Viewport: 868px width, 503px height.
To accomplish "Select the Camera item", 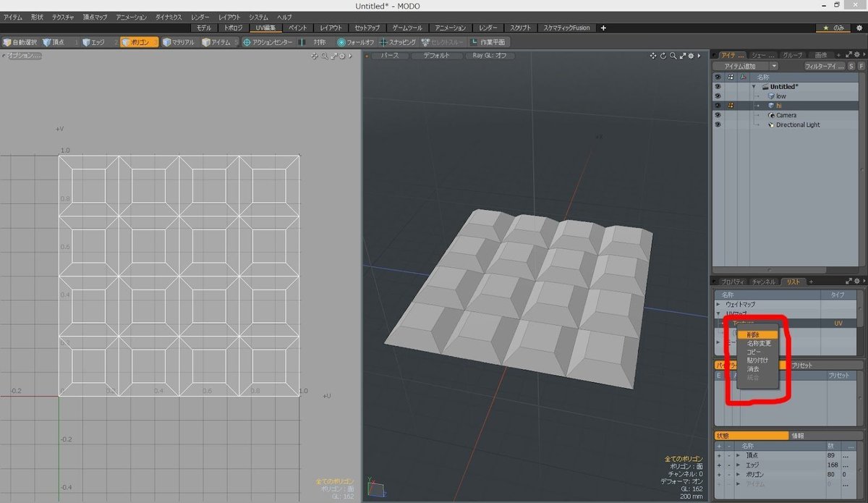I will tap(786, 115).
